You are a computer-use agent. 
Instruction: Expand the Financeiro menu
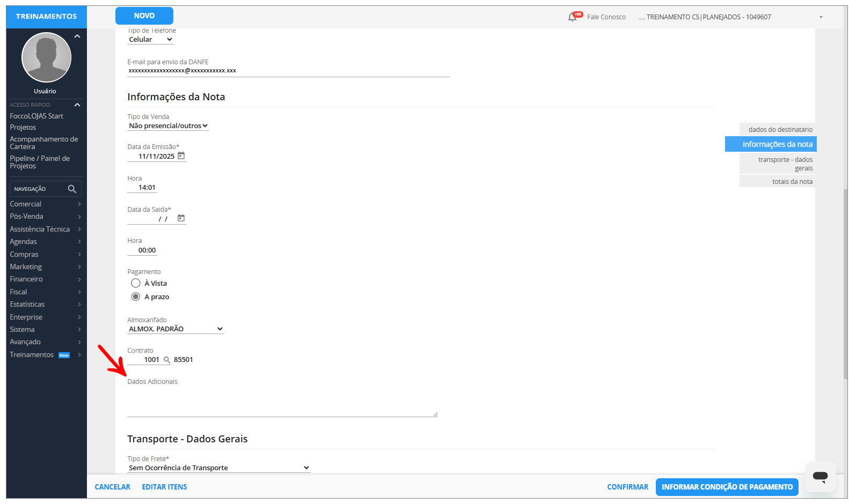pos(45,279)
